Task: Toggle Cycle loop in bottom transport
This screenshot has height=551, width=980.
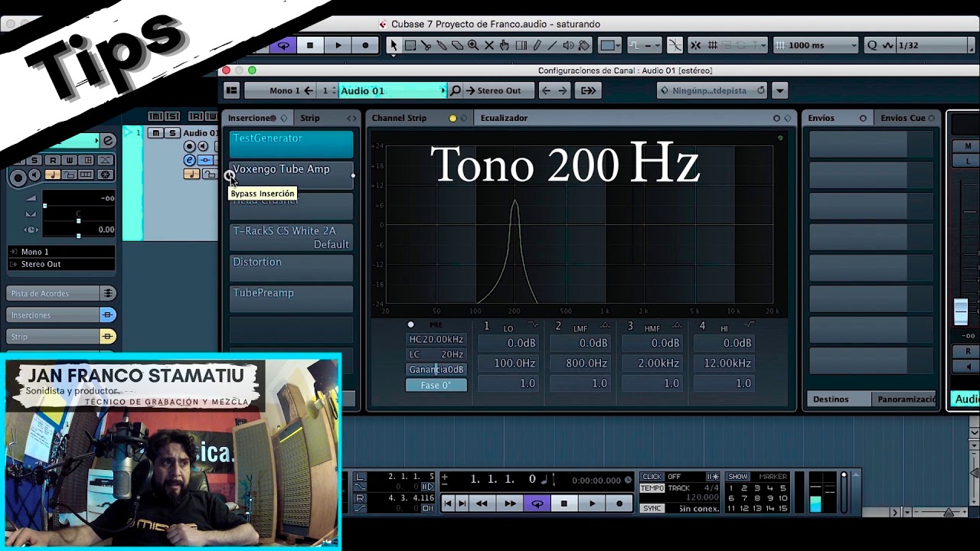Action: click(x=537, y=503)
